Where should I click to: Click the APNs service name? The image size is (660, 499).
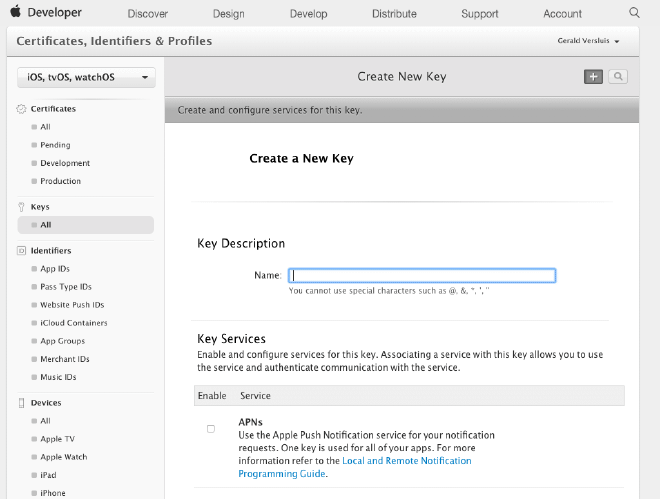pyautogui.click(x=250, y=422)
